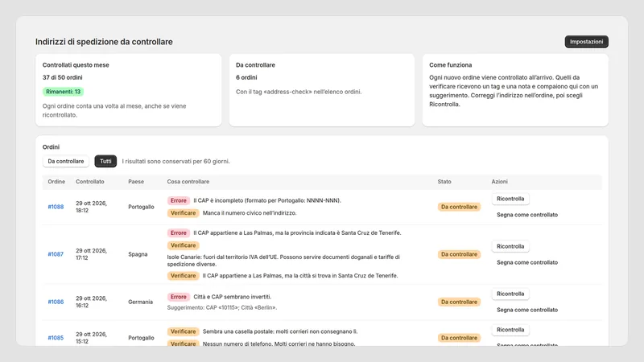Click Errore badge in order #1088 row
Viewport: 644px width, 362px height.
pyautogui.click(x=178, y=200)
